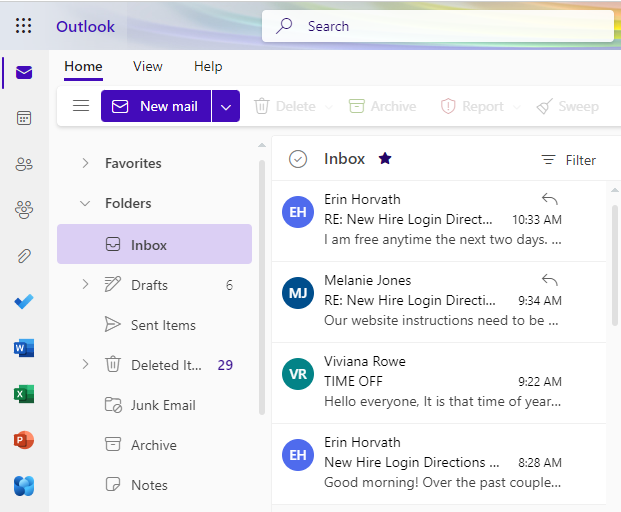
Task: Select the Inbox folder
Action: [154, 244]
